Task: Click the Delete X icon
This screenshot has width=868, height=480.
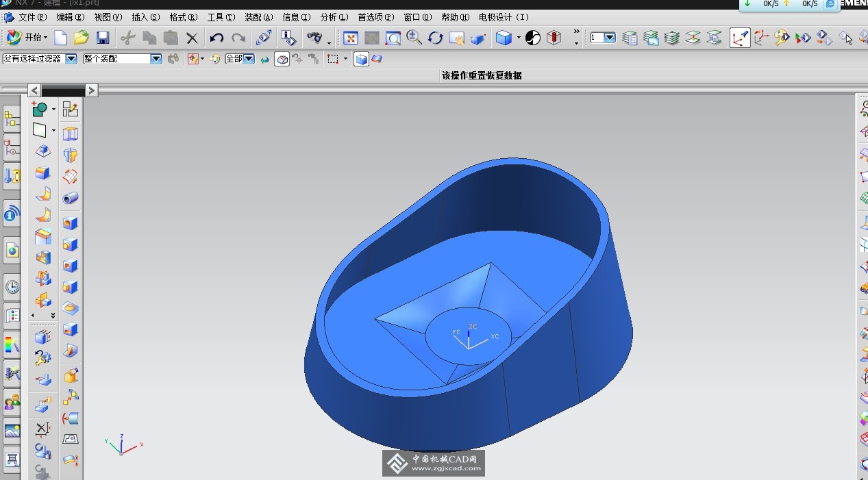Action: pyautogui.click(x=192, y=38)
